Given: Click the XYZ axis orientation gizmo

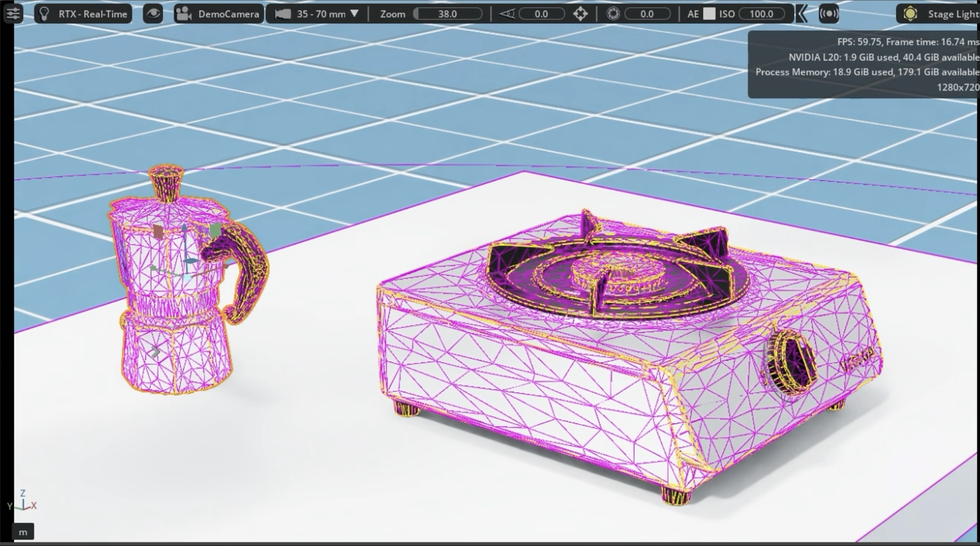Looking at the screenshot, I should point(22,501).
